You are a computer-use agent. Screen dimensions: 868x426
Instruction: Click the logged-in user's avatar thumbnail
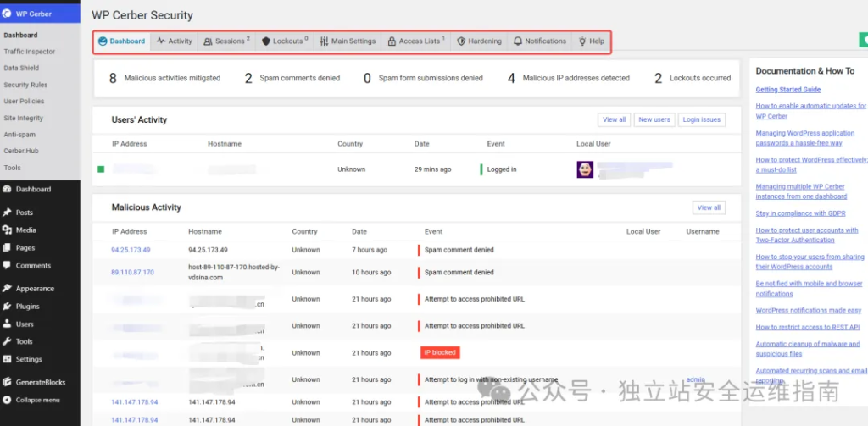[x=585, y=170]
